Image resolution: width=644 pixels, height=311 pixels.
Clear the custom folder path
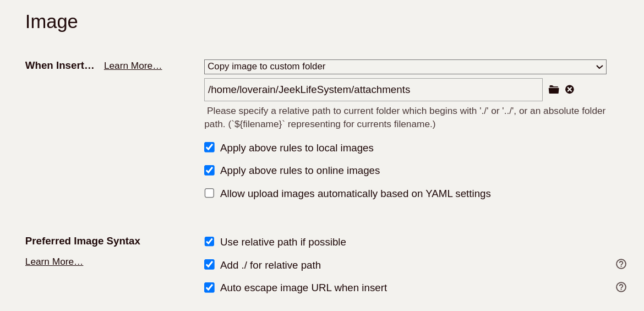pyautogui.click(x=570, y=90)
